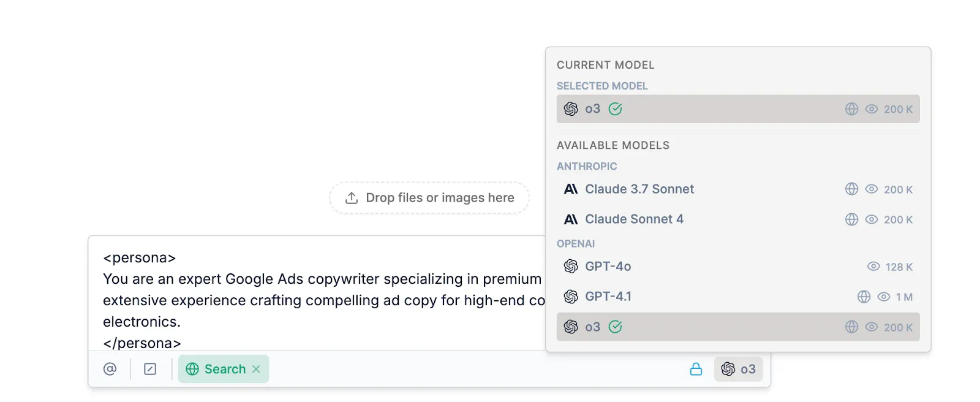Click the slash command icon

[x=150, y=369]
